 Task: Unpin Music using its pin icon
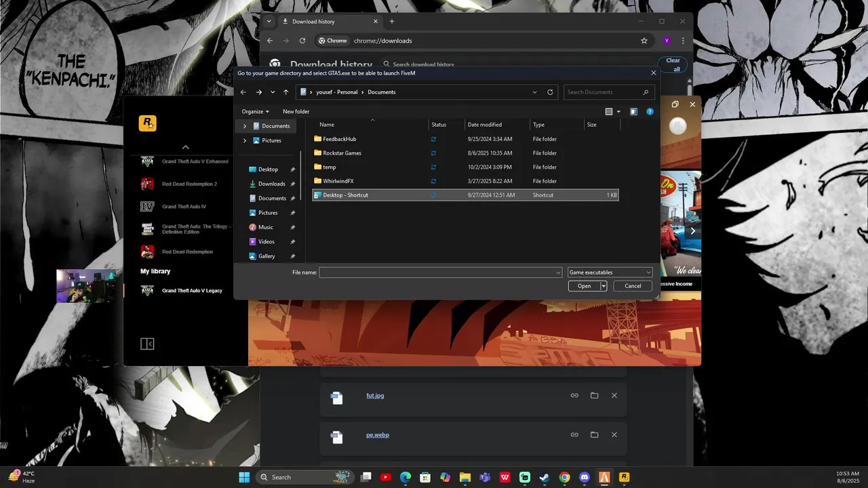[x=292, y=227]
